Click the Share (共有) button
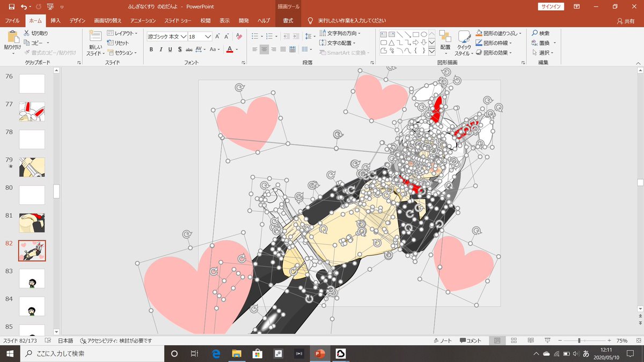Image resolution: width=644 pixels, height=362 pixels. pos(626,20)
